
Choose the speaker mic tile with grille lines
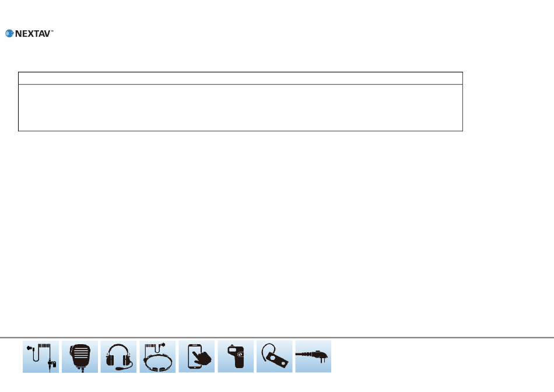(x=80, y=356)
